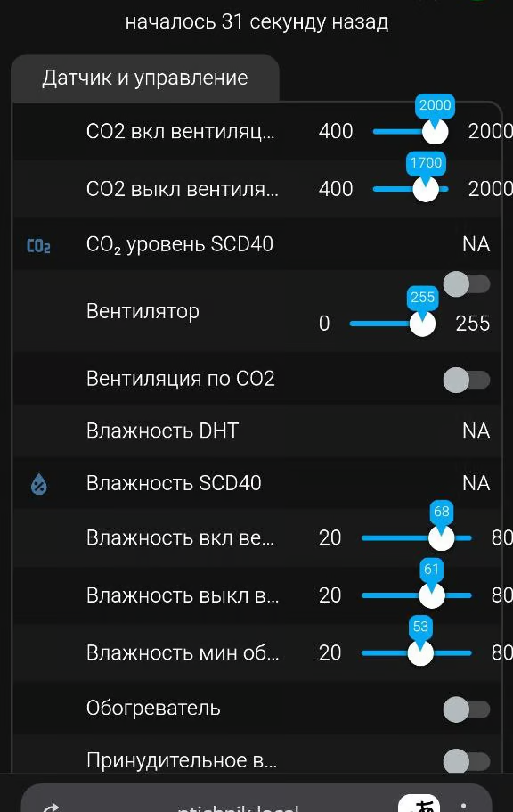The width and height of the screenshot is (513, 812).
Task: Click the water droplet humidity icon
Action: [39, 484]
